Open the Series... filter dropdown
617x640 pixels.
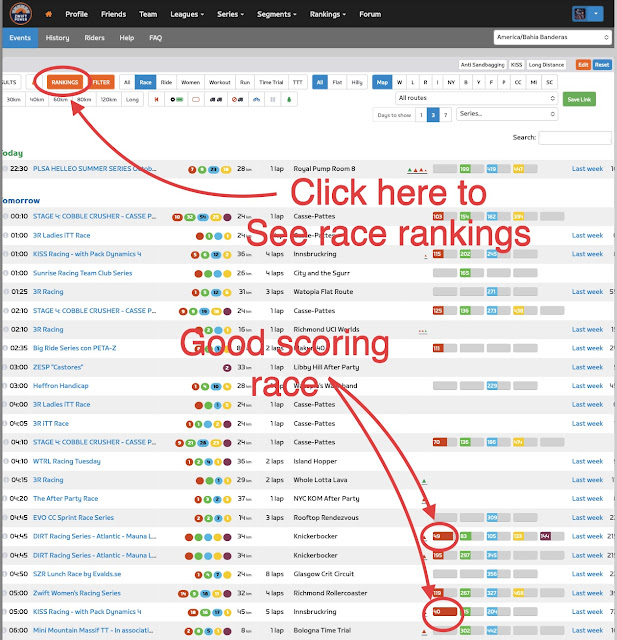[507, 114]
